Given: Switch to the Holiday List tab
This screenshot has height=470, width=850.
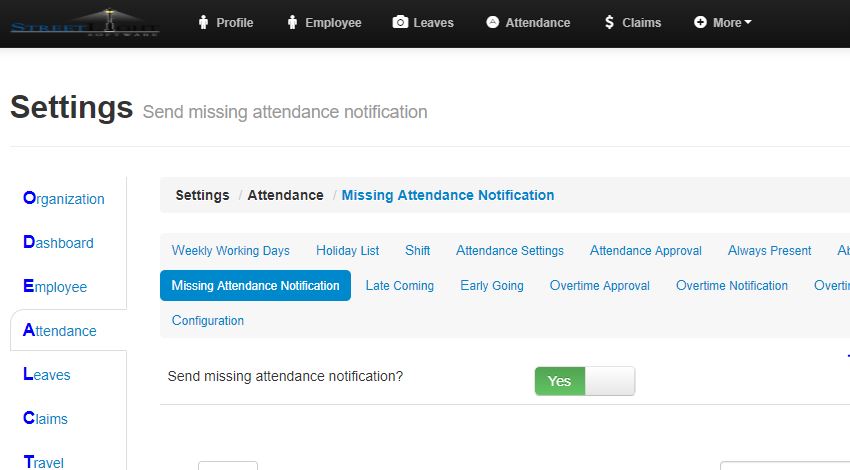Looking at the screenshot, I should point(347,251).
